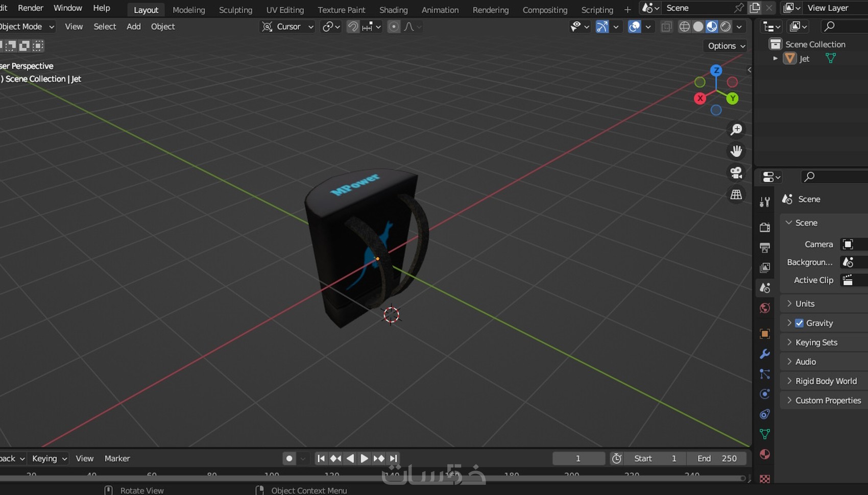The height and width of the screenshot is (495, 868).
Task: Play the animation forward
Action: coord(364,458)
